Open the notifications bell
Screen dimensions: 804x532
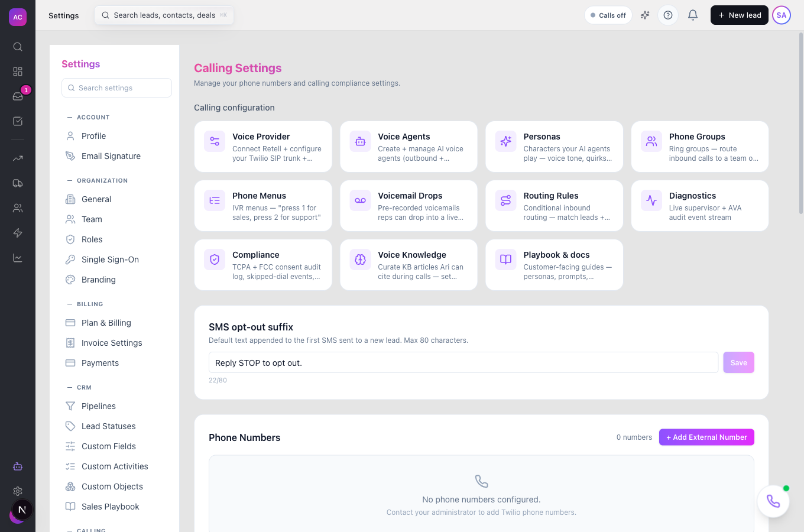point(693,15)
